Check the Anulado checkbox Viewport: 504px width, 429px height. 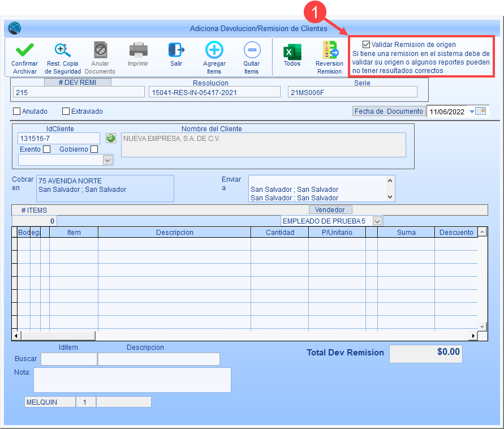tap(17, 111)
